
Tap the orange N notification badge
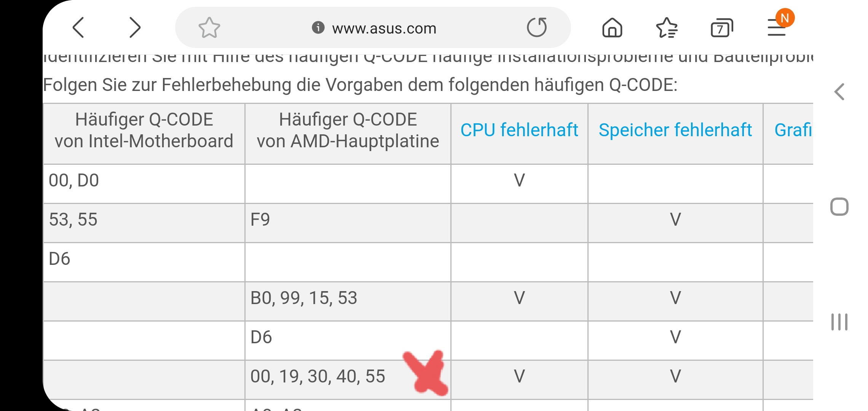coord(785,18)
